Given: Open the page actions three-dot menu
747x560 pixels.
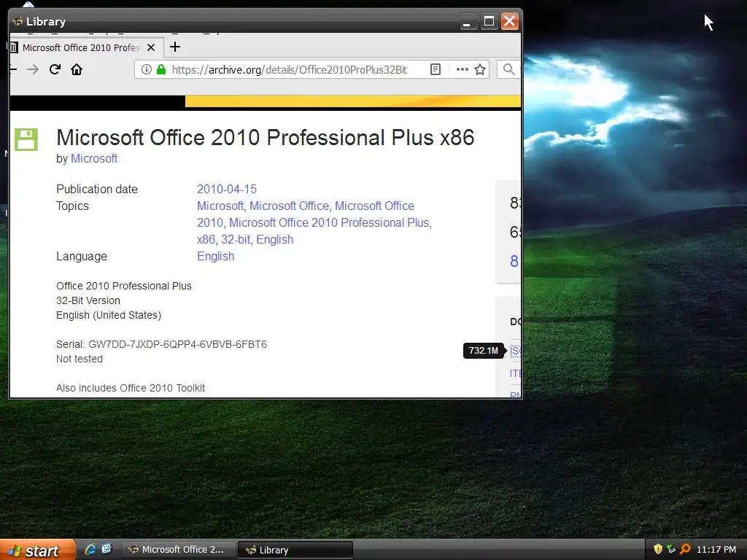Looking at the screenshot, I should coord(462,69).
